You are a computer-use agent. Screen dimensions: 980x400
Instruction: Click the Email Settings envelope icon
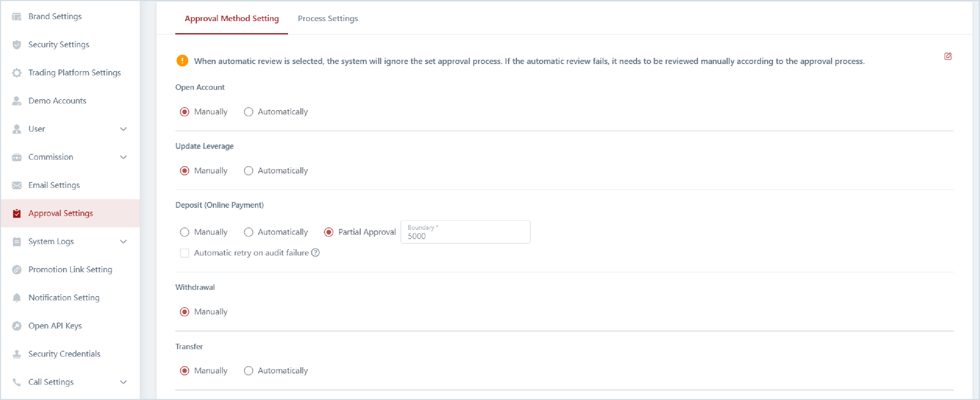[16, 185]
